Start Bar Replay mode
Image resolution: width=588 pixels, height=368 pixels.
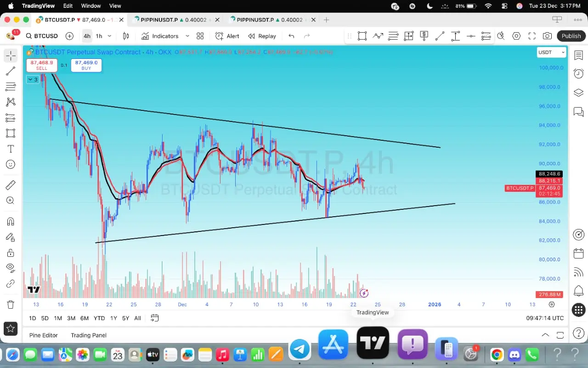(262, 36)
